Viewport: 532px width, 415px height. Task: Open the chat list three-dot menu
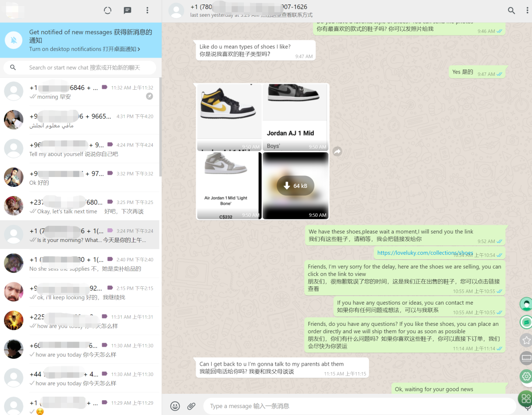[x=147, y=10]
